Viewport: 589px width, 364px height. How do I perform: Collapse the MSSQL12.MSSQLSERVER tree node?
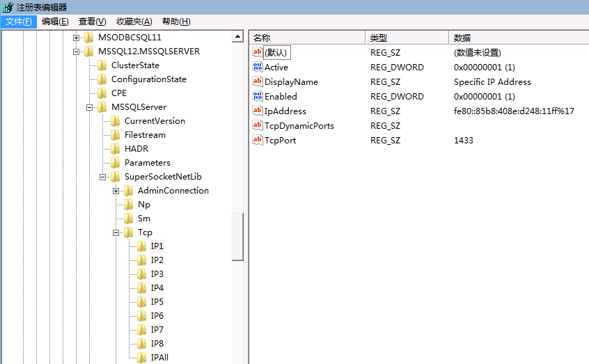coord(77,52)
